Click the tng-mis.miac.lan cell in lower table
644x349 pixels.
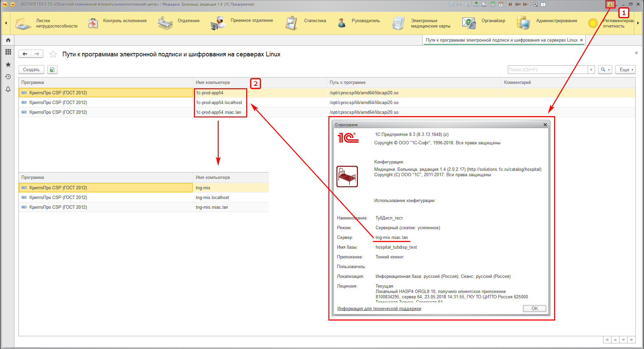pos(231,207)
